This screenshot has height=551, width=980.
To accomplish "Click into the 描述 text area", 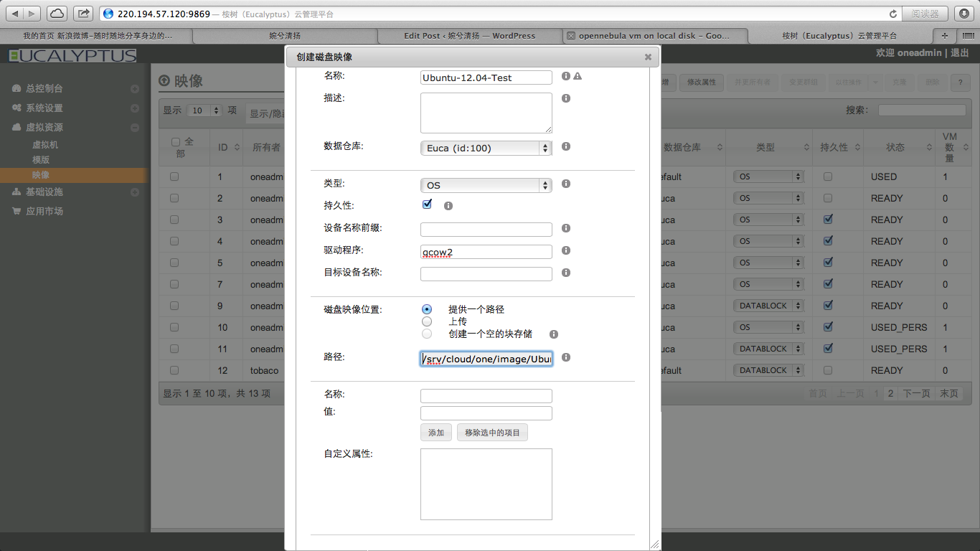I will pos(486,113).
